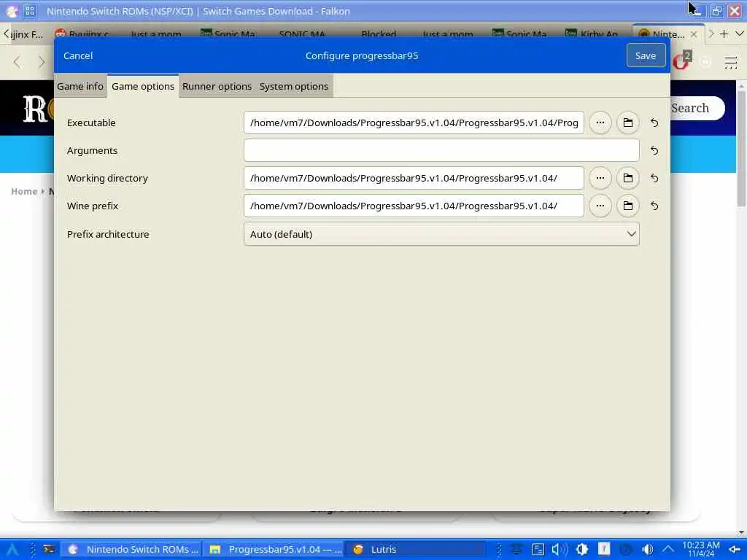Image resolution: width=747 pixels, height=560 pixels.
Task: Add a new tab in Falkon
Action: click(724, 34)
